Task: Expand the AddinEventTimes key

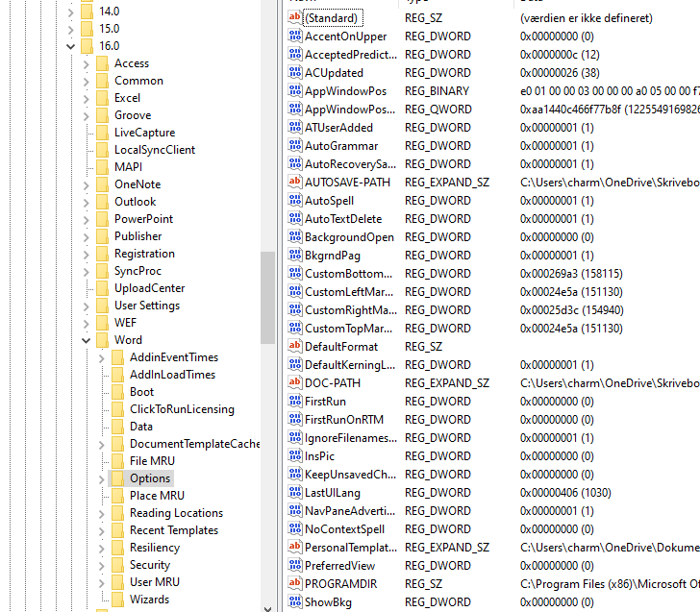Action: tap(102, 357)
